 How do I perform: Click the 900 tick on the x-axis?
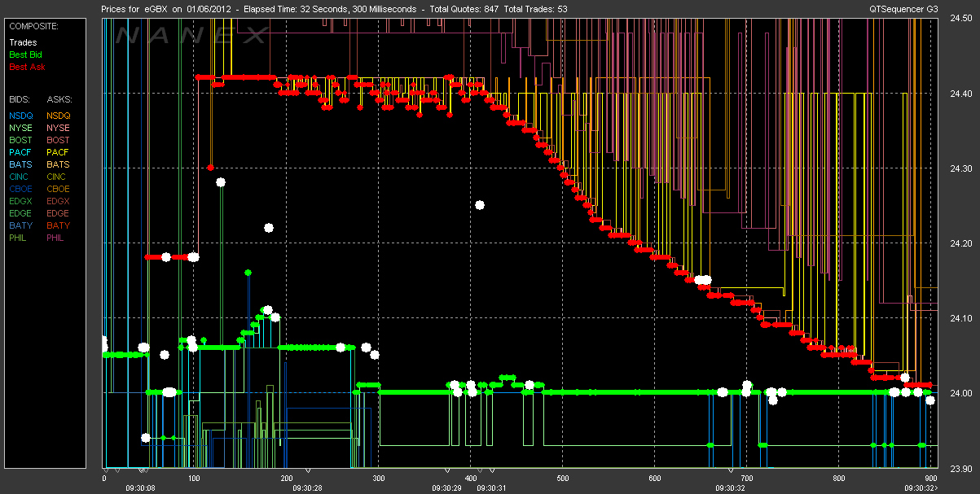click(x=930, y=479)
